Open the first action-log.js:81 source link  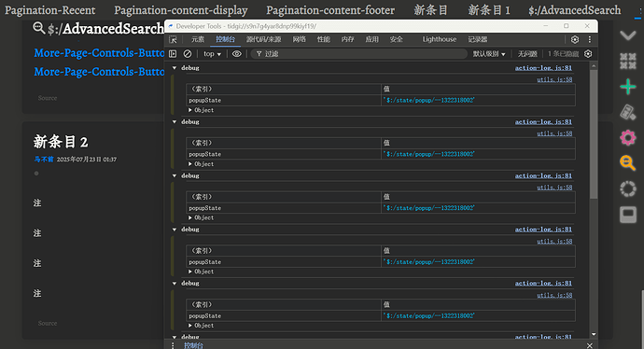pos(543,68)
